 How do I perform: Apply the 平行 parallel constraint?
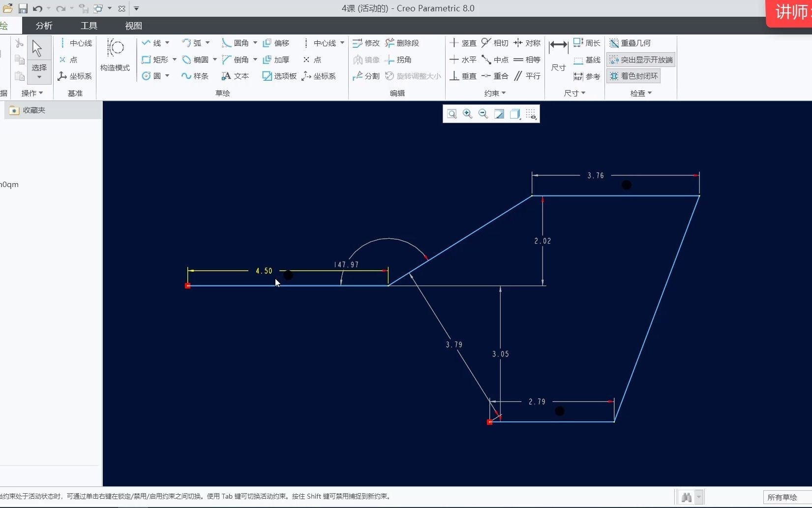(x=527, y=76)
